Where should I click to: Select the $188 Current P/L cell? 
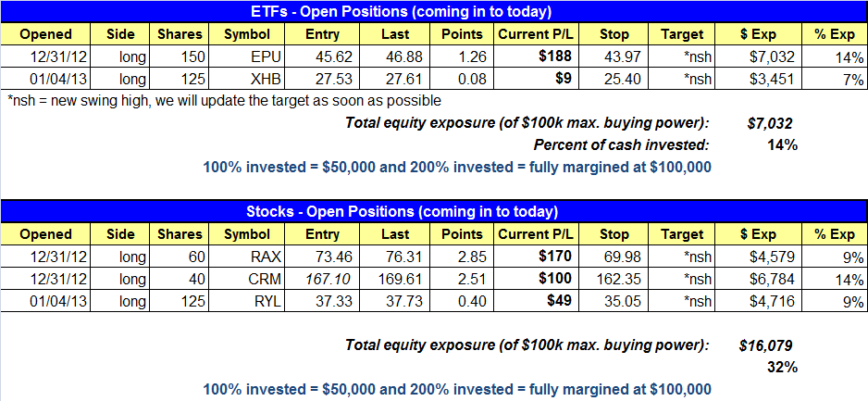(x=535, y=56)
